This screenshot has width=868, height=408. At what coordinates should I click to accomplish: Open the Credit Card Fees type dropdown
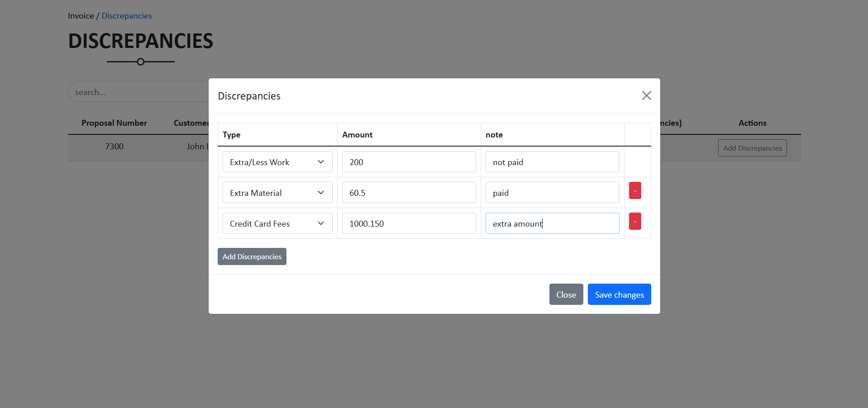277,223
